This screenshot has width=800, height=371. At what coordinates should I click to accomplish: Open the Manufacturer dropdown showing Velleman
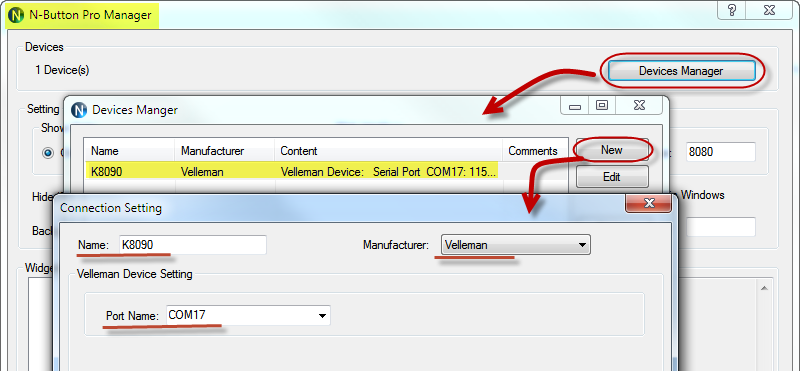(x=515, y=245)
